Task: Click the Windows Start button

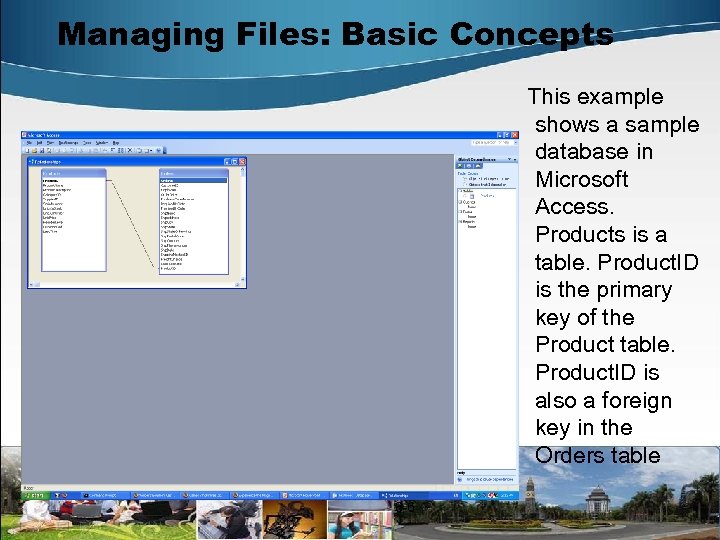Action: [x=35, y=495]
